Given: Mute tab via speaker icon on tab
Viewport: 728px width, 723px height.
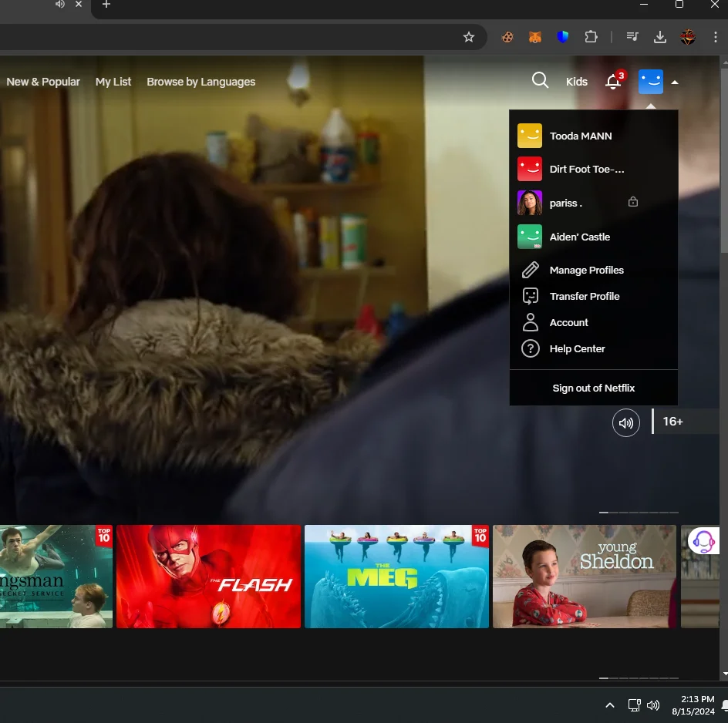Looking at the screenshot, I should point(60,4).
